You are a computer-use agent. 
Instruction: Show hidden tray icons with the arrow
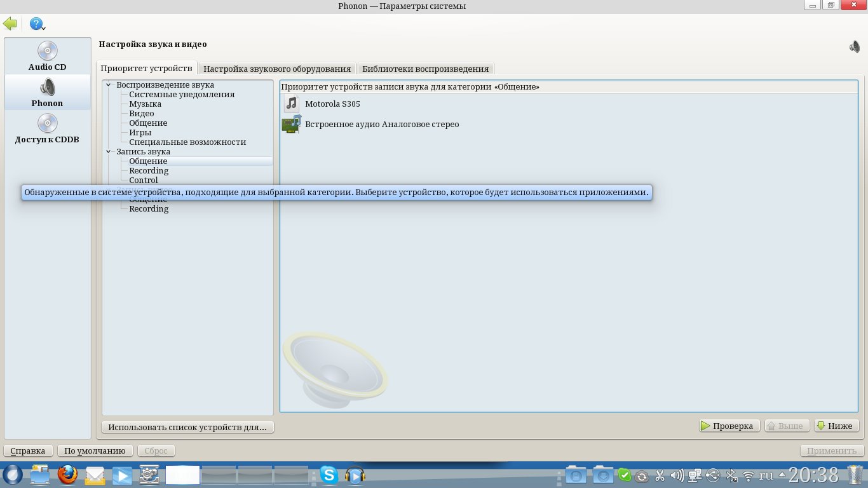click(x=782, y=475)
